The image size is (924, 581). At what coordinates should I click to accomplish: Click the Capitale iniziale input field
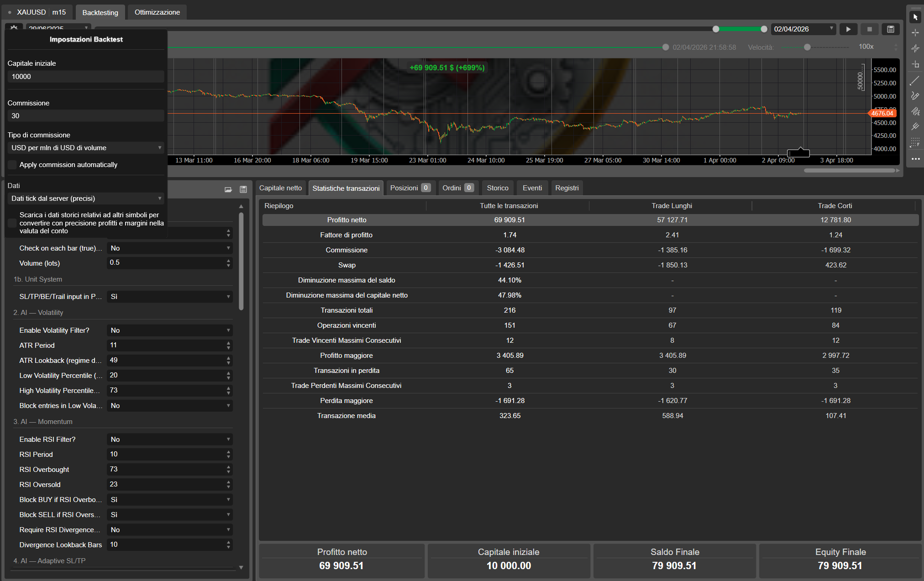click(x=86, y=77)
